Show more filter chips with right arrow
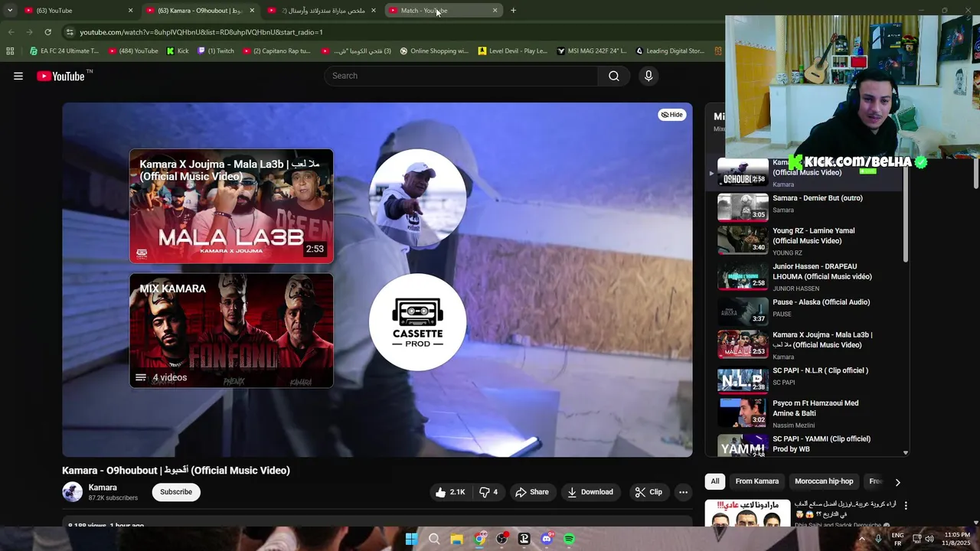 pos(897,482)
